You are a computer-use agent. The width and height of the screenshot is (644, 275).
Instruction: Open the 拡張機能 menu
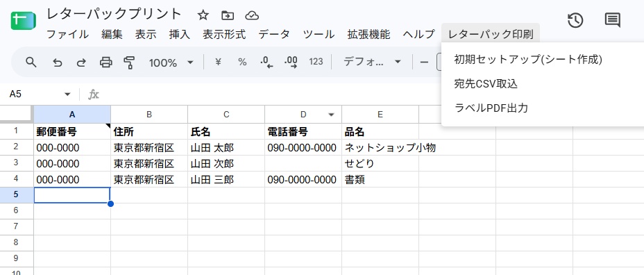368,34
